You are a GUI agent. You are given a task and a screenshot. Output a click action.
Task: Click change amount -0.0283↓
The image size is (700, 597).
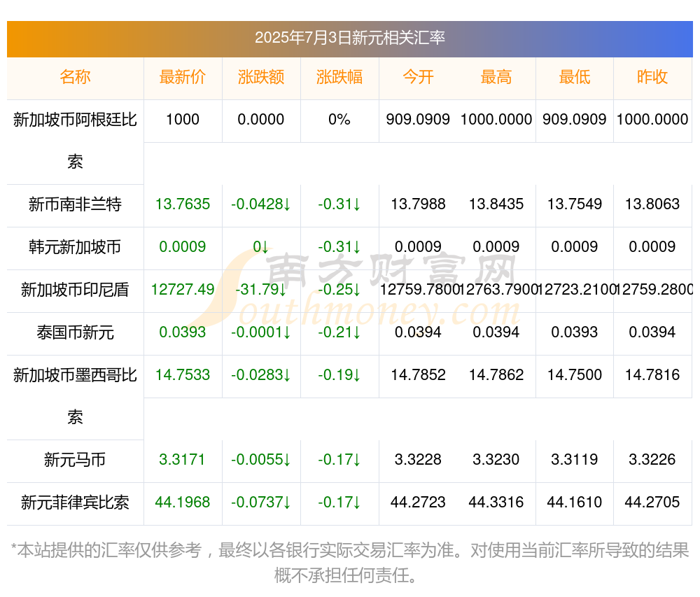261,375
